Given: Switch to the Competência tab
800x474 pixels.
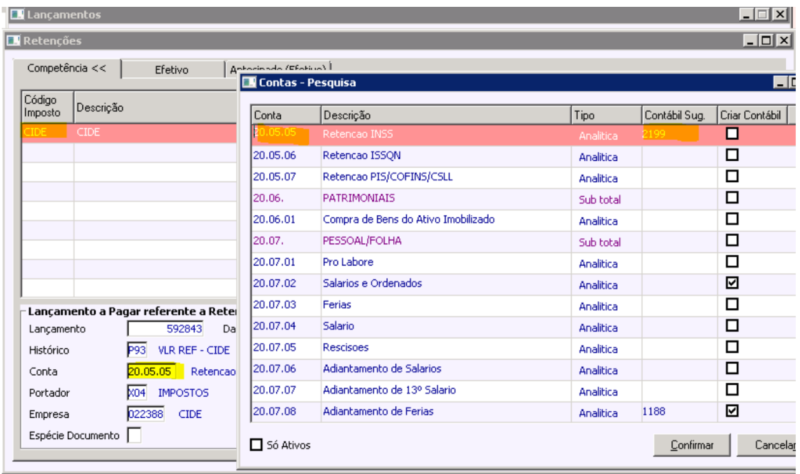Looking at the screenshot, I should pos(67,68).
